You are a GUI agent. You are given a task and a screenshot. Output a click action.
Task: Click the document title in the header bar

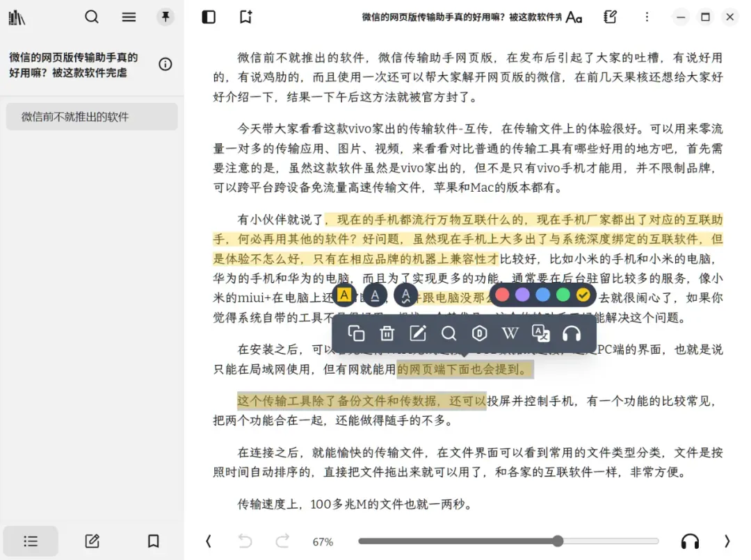point(462,17)
